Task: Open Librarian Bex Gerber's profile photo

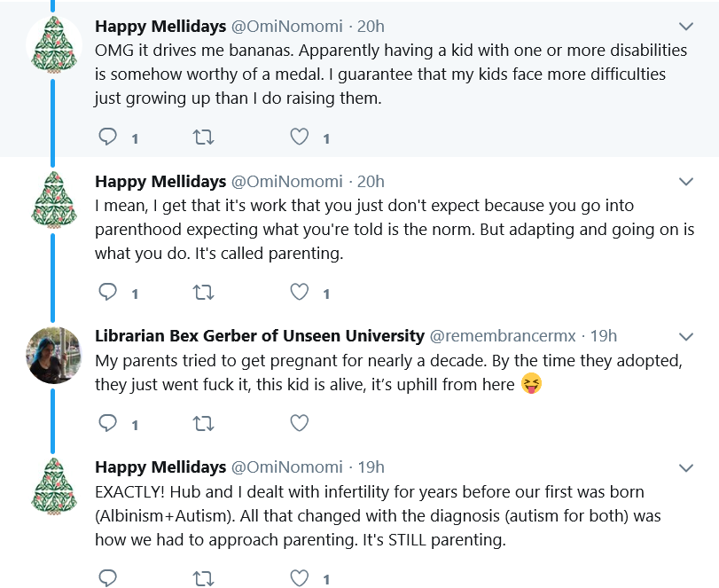Action: [53, 355]
